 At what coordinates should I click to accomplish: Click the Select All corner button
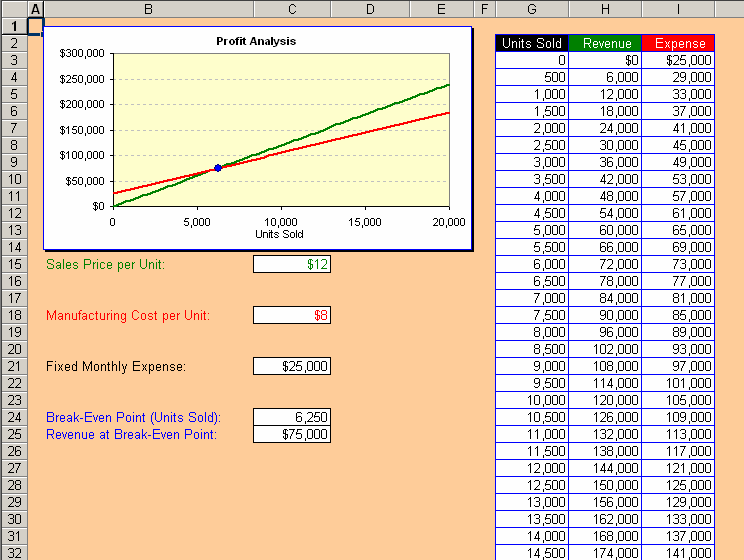pyautogui.click(x=14, y=9)
